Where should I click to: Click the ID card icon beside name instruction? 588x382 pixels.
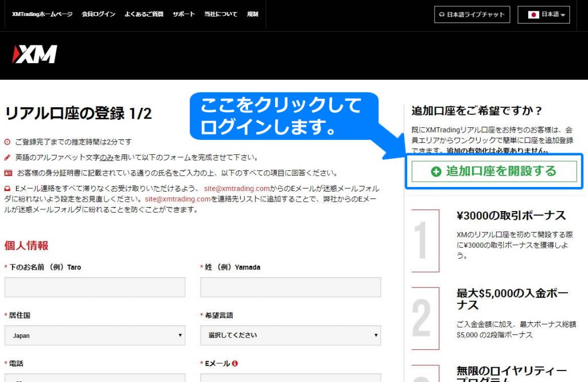coord(8,173)
